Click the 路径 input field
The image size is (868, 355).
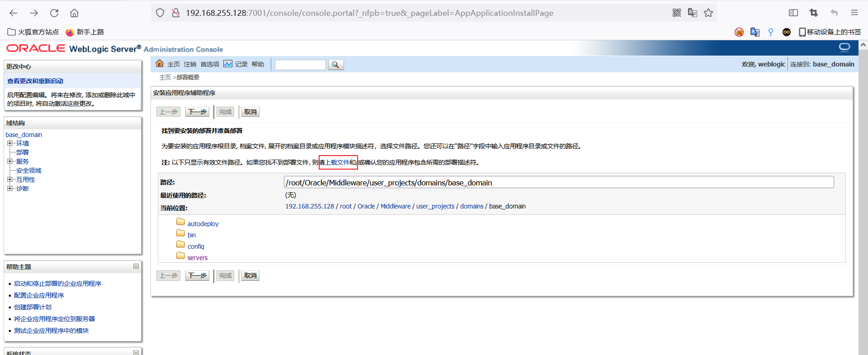559,182
